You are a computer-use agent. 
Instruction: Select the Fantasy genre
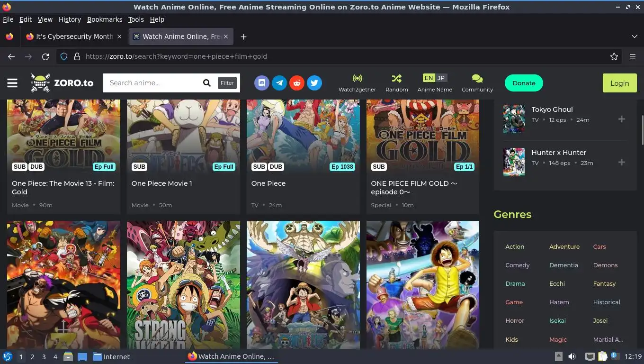(604, 283)
